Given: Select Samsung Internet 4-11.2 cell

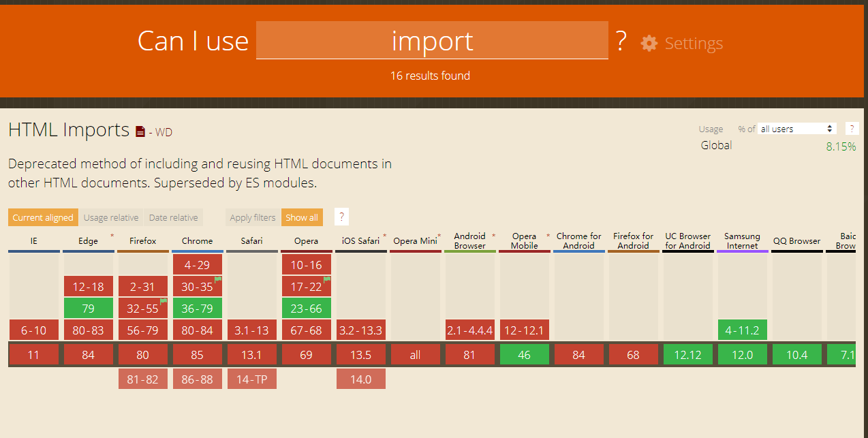Looking at the screenshot, I should [743, 330].
